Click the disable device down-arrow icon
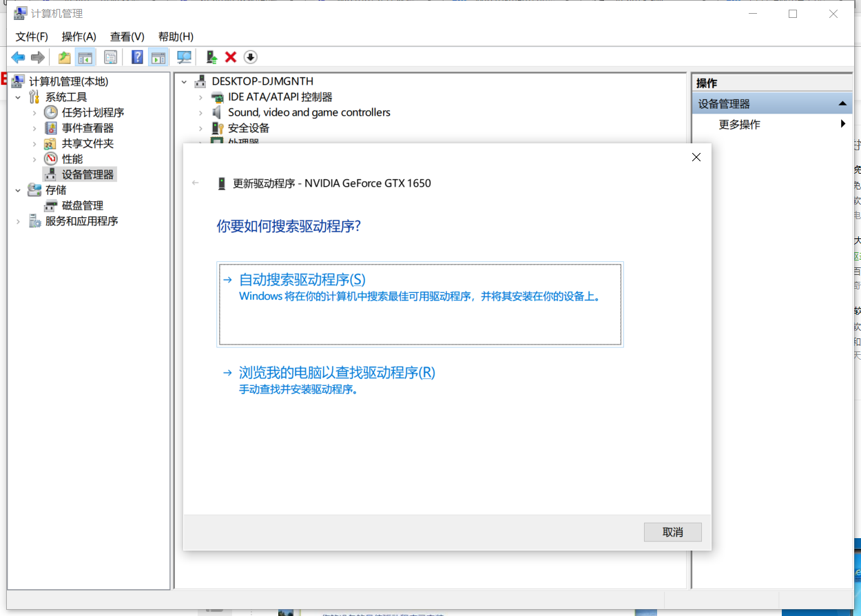 [251, 57]
